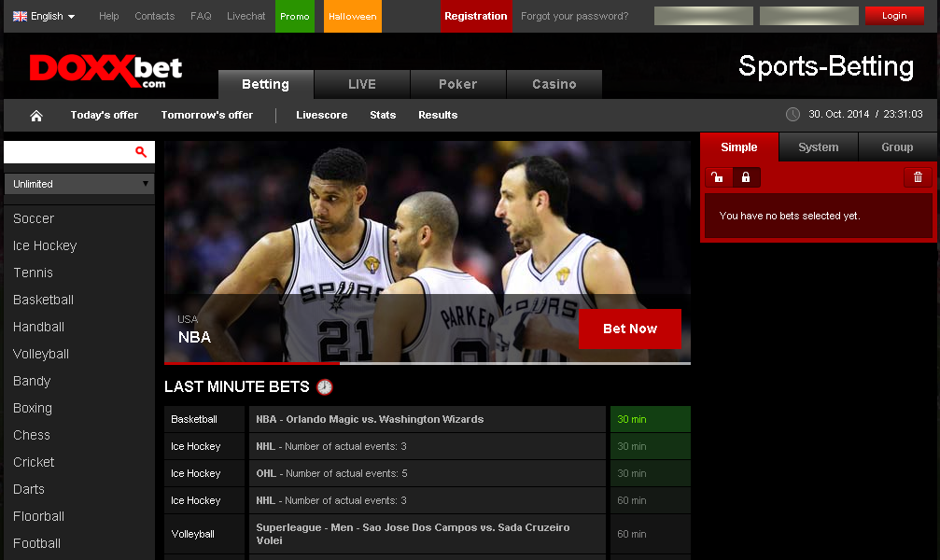Open NBA Orlando Magic vs. Washington Wizards
The height and width of the screenshot is (560, 940).
click(428, 419)
